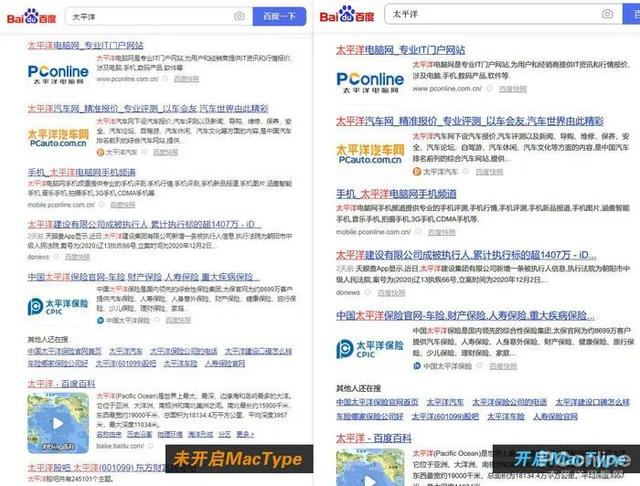Screen dimensions: 640x486
Task: Click the orange 太平洋汽车 source icon, left page
Action: pyautogui.click(x=100, y=152)
